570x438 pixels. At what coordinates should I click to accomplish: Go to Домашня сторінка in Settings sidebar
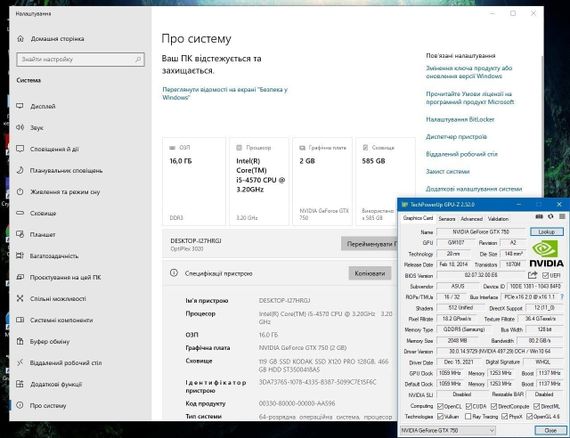(50, 39)
